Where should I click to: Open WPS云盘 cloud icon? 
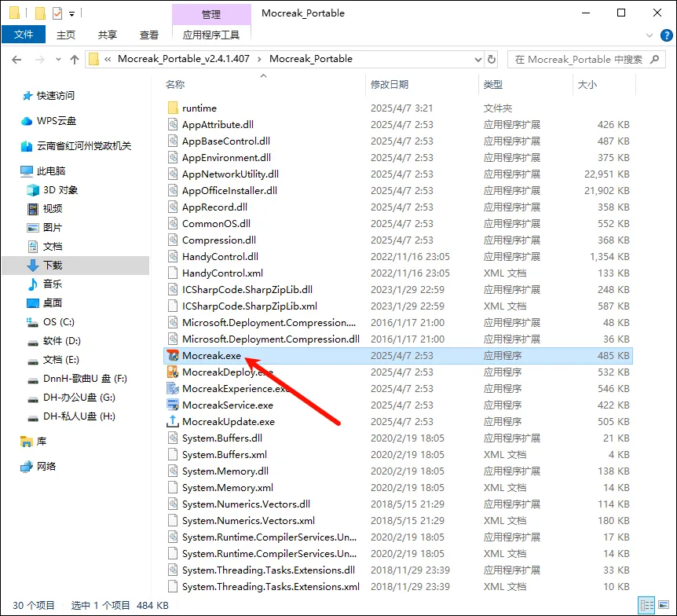click(x=27, y=121)
